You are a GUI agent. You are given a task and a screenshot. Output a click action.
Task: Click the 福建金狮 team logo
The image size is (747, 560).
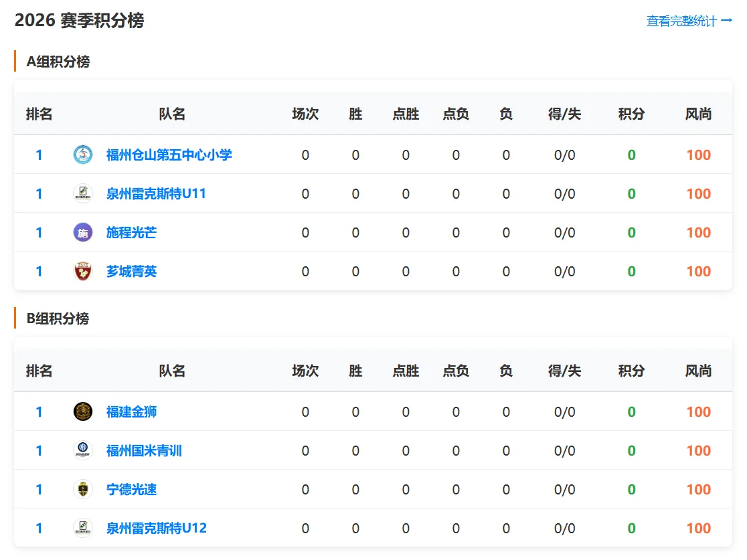click(83, 412)
